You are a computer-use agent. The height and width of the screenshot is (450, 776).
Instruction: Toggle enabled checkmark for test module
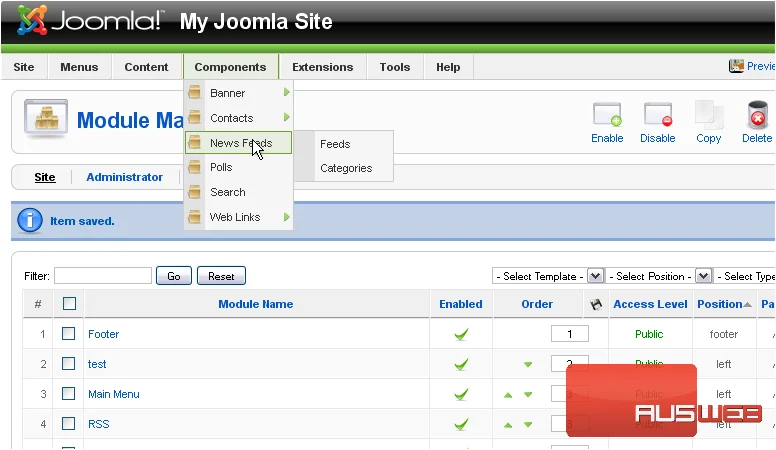461,365
